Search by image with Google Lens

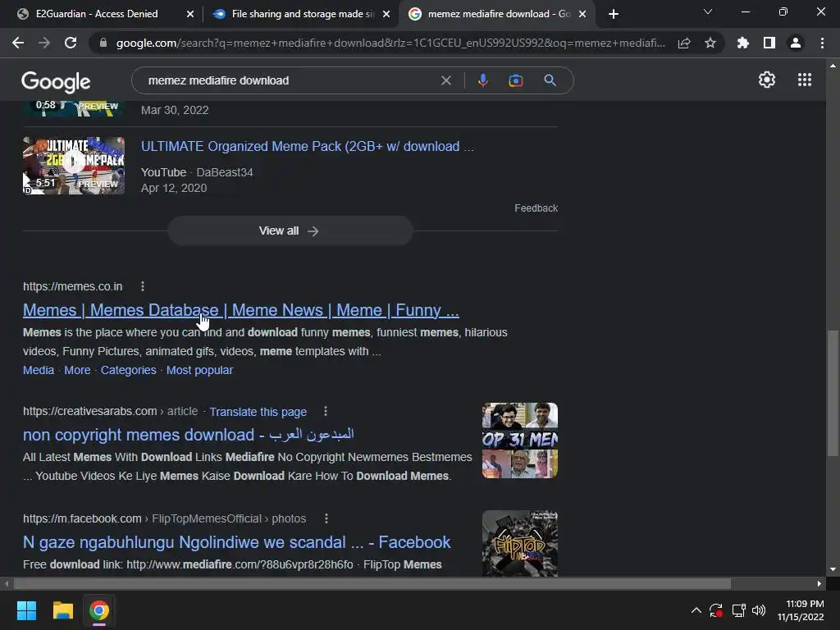point(515,80)
